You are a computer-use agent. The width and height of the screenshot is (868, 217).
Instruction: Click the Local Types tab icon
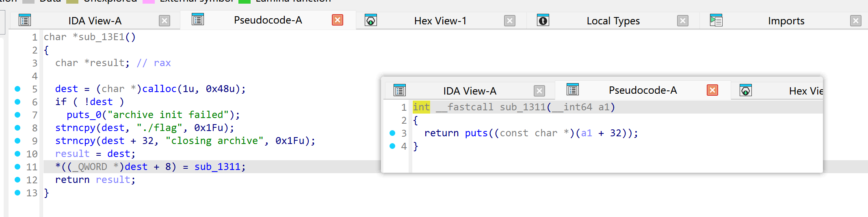tap(543, 20)
